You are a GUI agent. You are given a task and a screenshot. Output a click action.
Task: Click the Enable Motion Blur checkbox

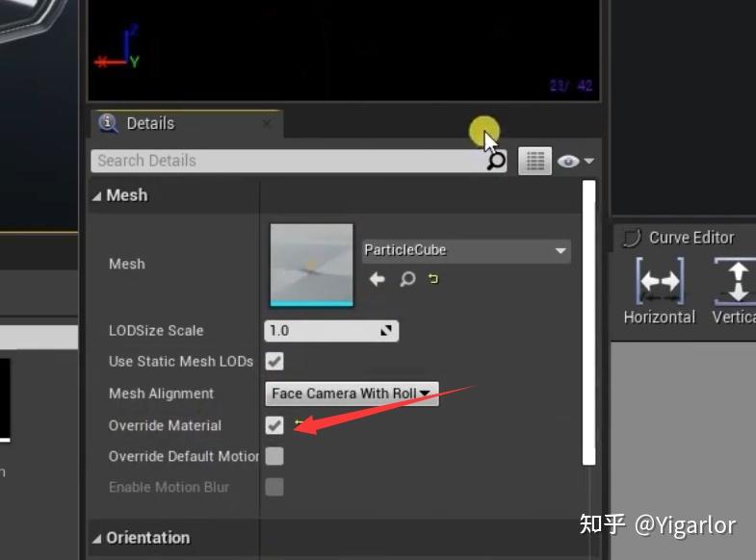tap(274, 487)
